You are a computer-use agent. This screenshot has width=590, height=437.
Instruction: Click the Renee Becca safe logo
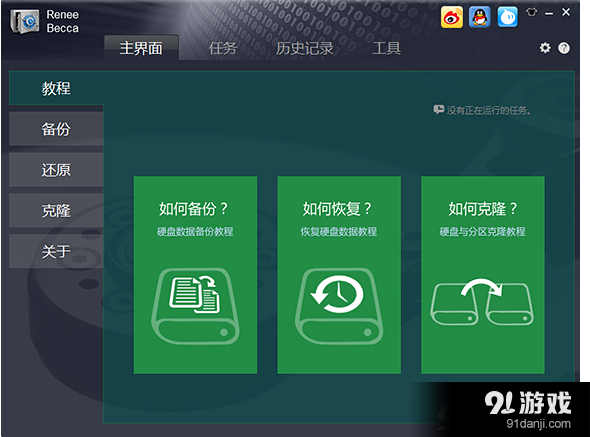coord(25,21)
